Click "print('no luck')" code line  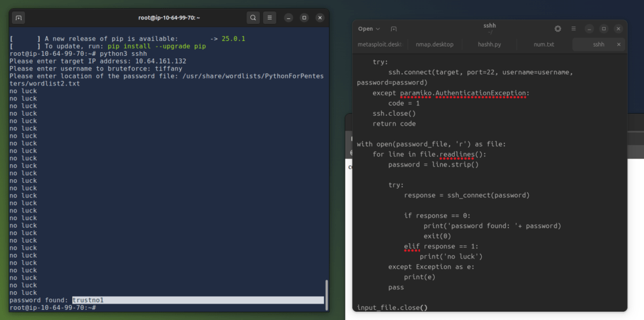451,257
